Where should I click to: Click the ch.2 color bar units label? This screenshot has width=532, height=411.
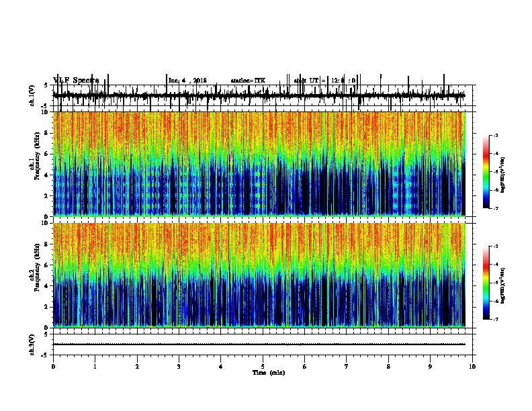coord(503,285)
